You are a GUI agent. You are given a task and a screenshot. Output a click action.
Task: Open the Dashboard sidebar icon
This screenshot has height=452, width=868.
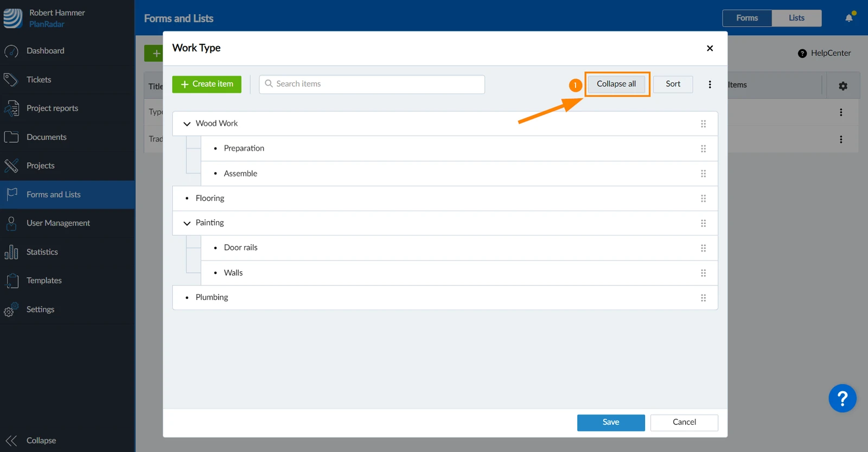[x=11, y=51]
